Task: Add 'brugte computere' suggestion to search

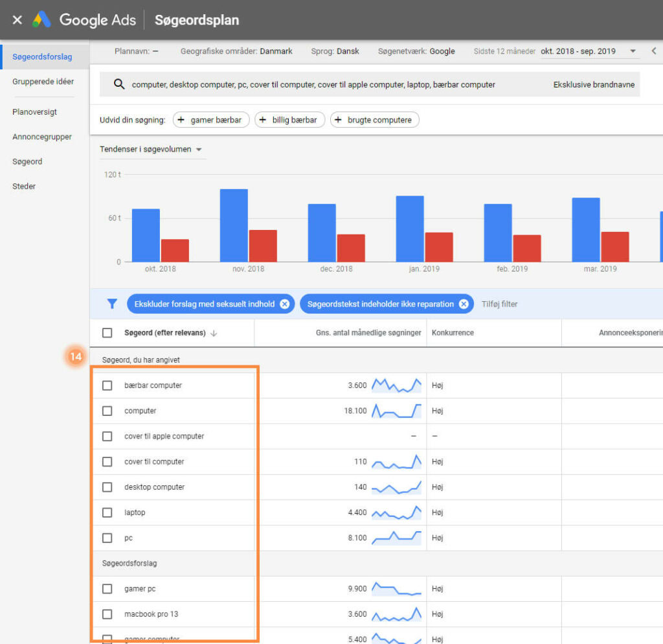Action: [x=374, y=120]
